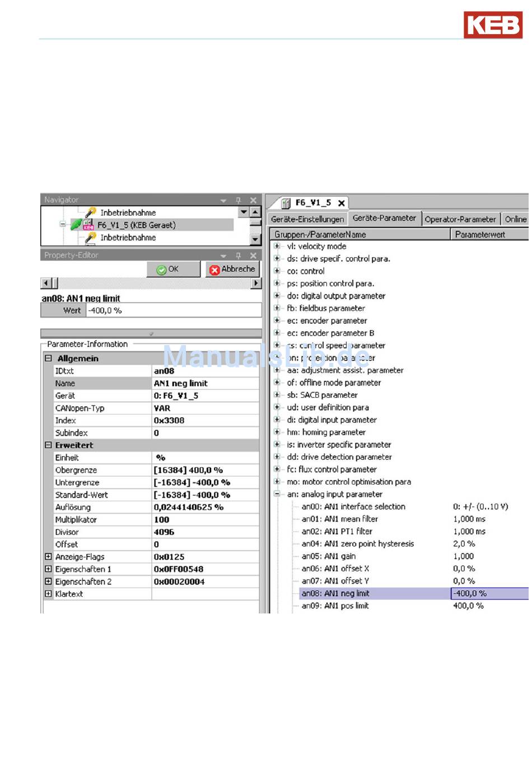The image size is (532, 772).
Task: Expand the Anzeige-Flags property
Action: coord(48,557)
